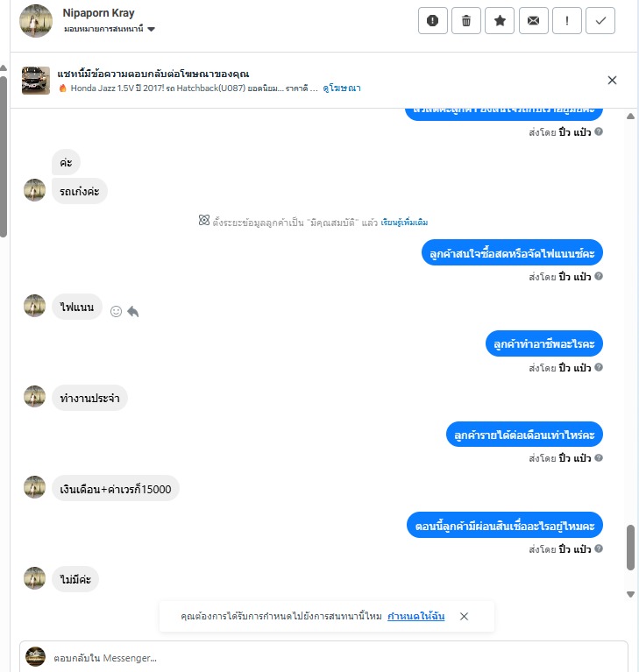
Task: Mark conversation unread with envelope icon
Action: [534, 20]
